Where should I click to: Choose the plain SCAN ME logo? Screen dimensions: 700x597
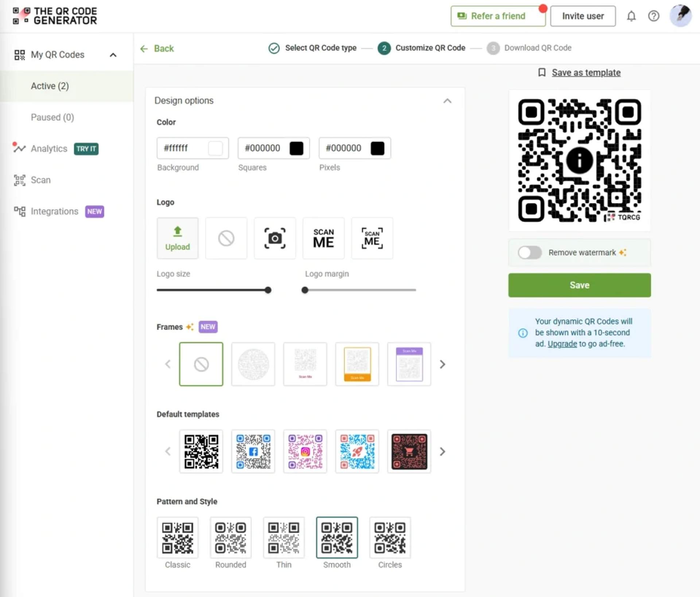click(x=323, y=238)
